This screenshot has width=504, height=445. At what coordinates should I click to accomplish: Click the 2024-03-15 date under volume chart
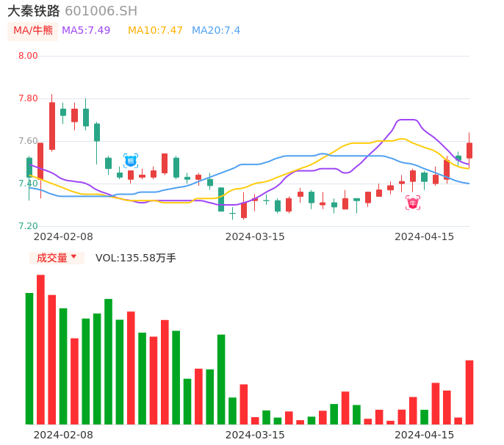point(255,435)
